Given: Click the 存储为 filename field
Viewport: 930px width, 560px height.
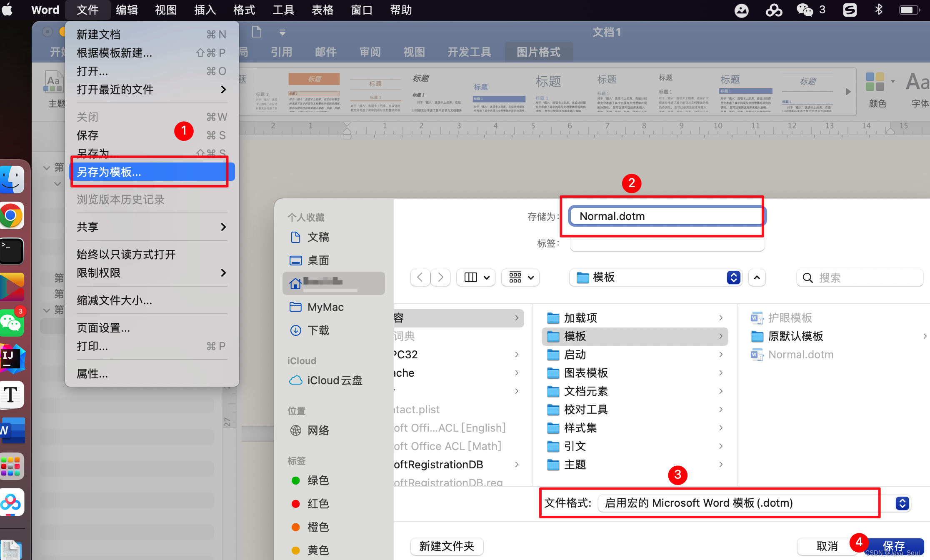Looking at the screenshot, I should click(666, 216).
